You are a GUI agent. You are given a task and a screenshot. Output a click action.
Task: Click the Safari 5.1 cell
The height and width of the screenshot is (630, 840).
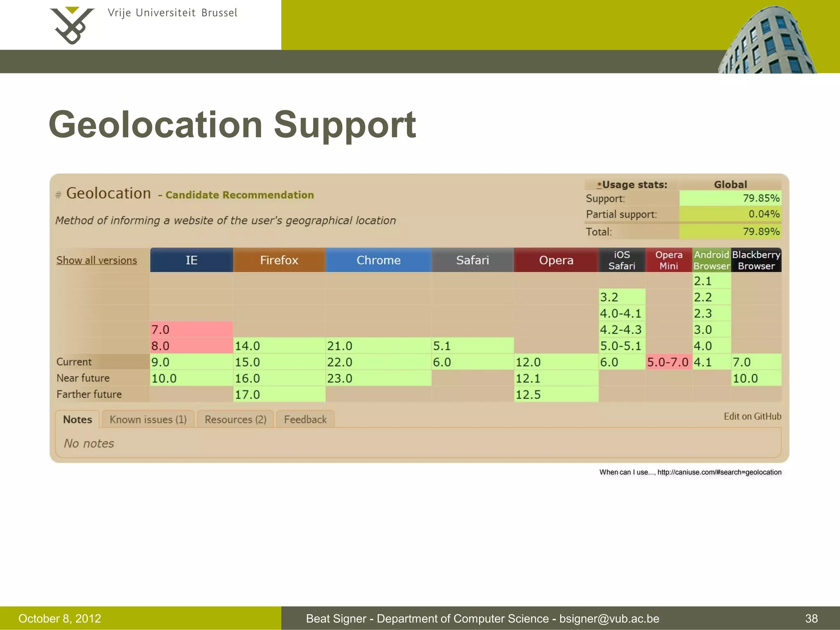[x=472, y=346]
